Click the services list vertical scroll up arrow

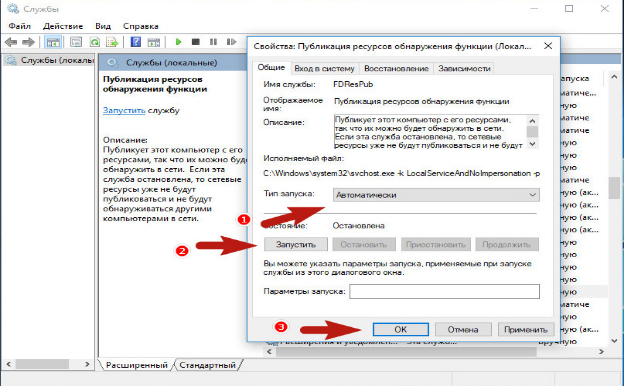(x=614, y=77)
